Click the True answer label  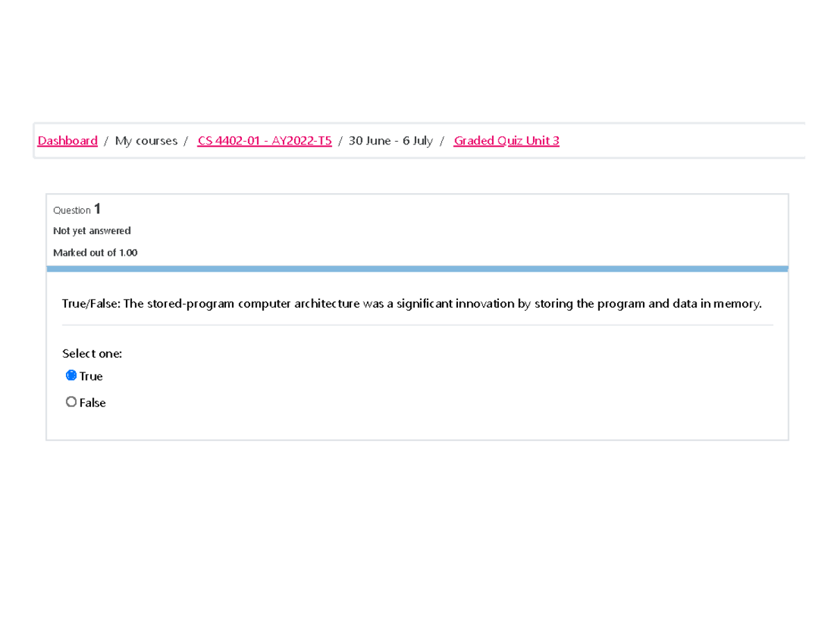pos(91,376)
